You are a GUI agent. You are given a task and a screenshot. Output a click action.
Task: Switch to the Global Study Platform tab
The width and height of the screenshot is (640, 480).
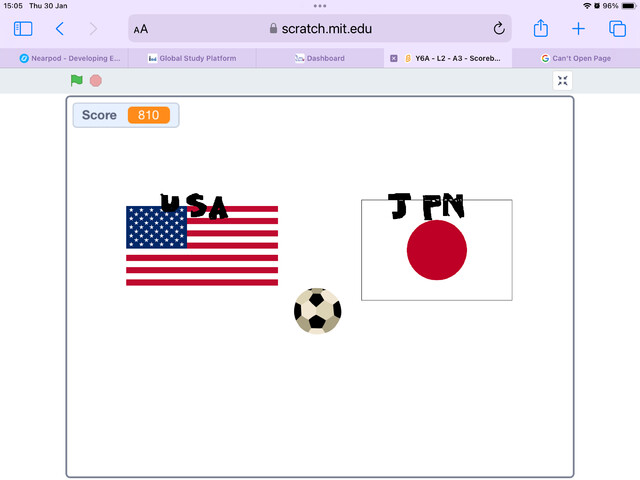click(192, 58)
